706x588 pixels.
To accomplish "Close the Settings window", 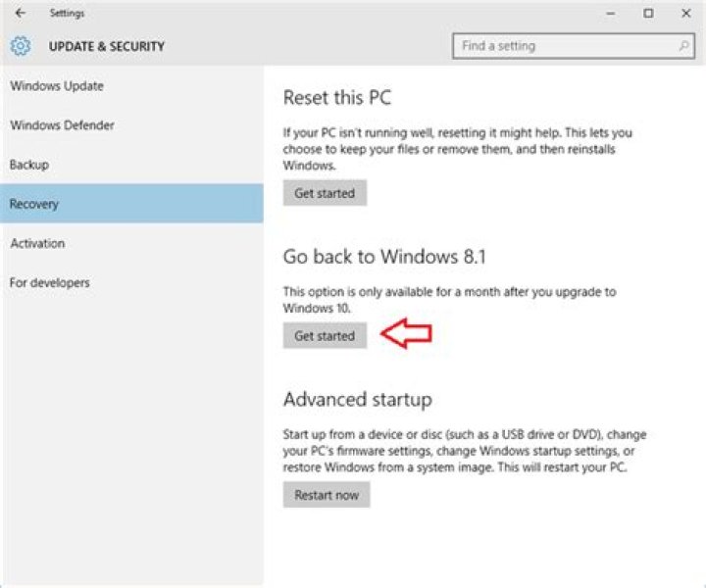I will click(x=685, y=14).
